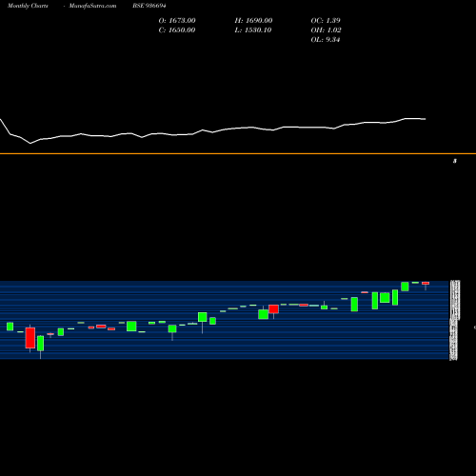Click the MunafaSutra.com label
This screenshot has height=476, width=476.
(x=92, y=6)
